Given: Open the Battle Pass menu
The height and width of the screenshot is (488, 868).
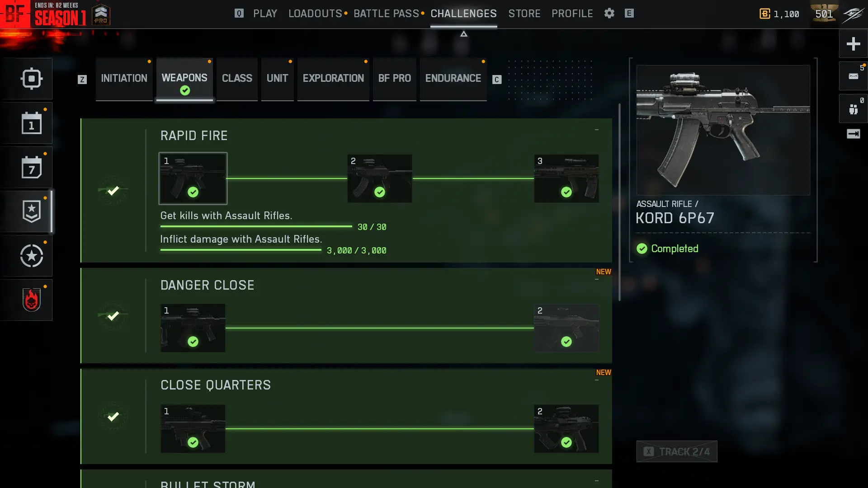Looking at the screenshot, I should (387, 14).
